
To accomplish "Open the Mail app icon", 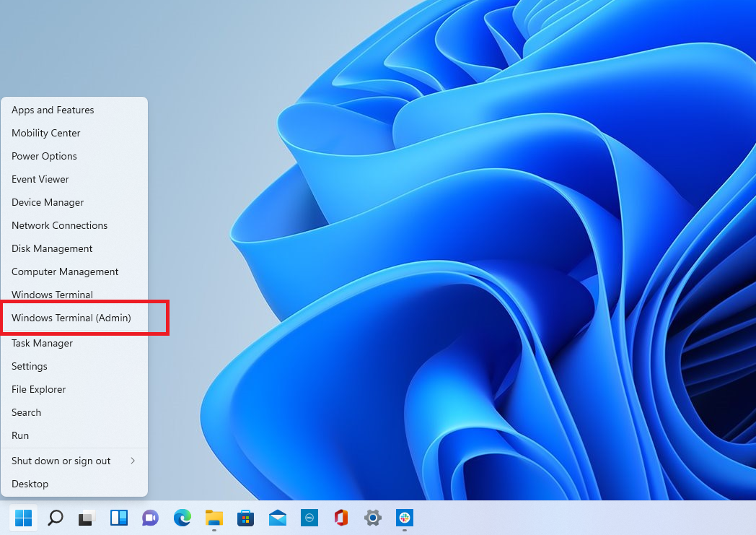I will click(277, 518).
